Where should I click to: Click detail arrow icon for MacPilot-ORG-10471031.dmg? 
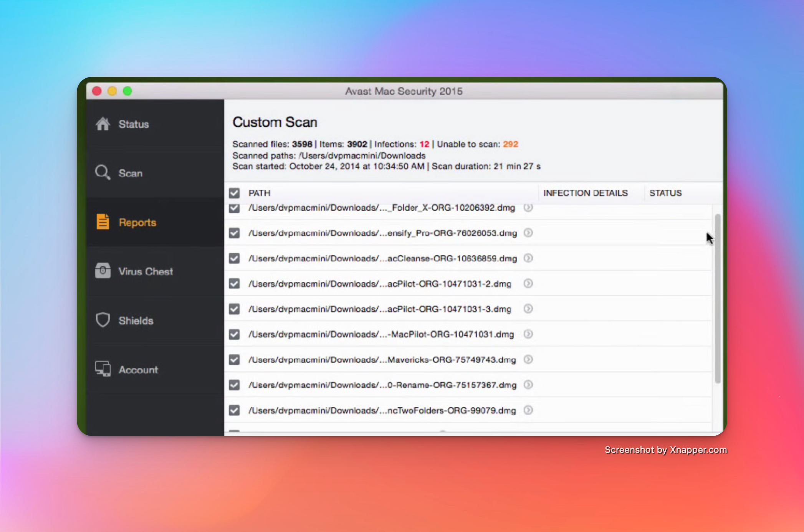tap(528, 334)
